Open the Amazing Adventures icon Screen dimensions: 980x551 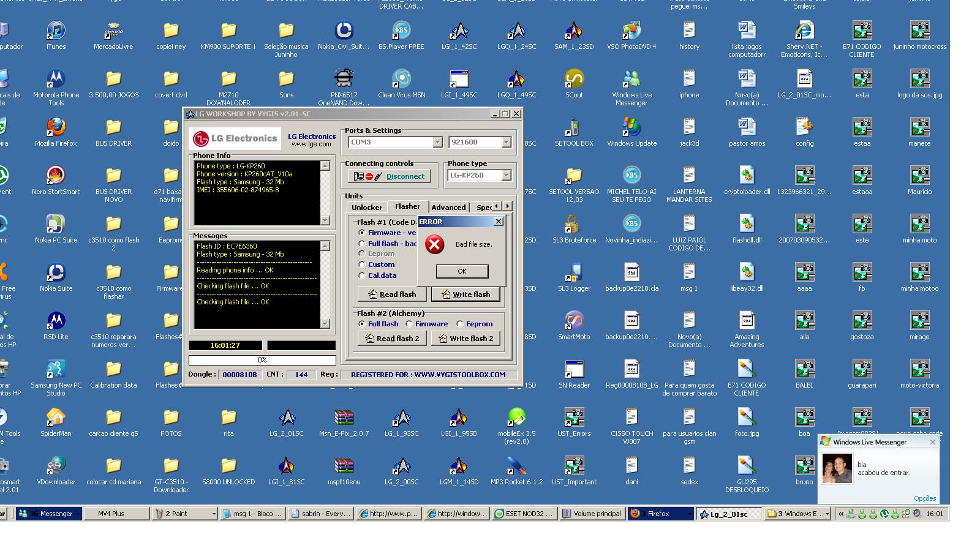click(x=747, y=329)
